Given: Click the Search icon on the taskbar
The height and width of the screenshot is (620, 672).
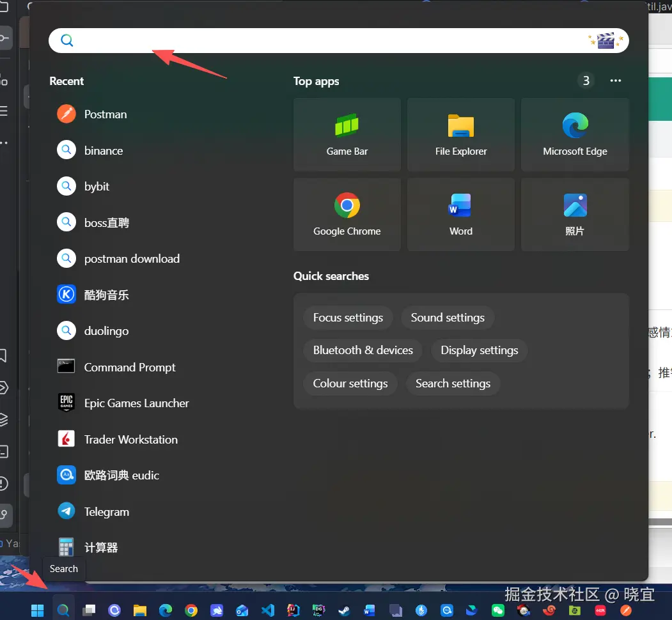Looking at the screenshot, I should [63, 610].
